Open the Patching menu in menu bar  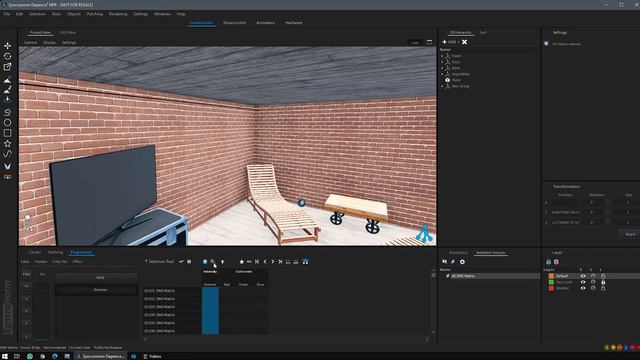pos(95,14)
